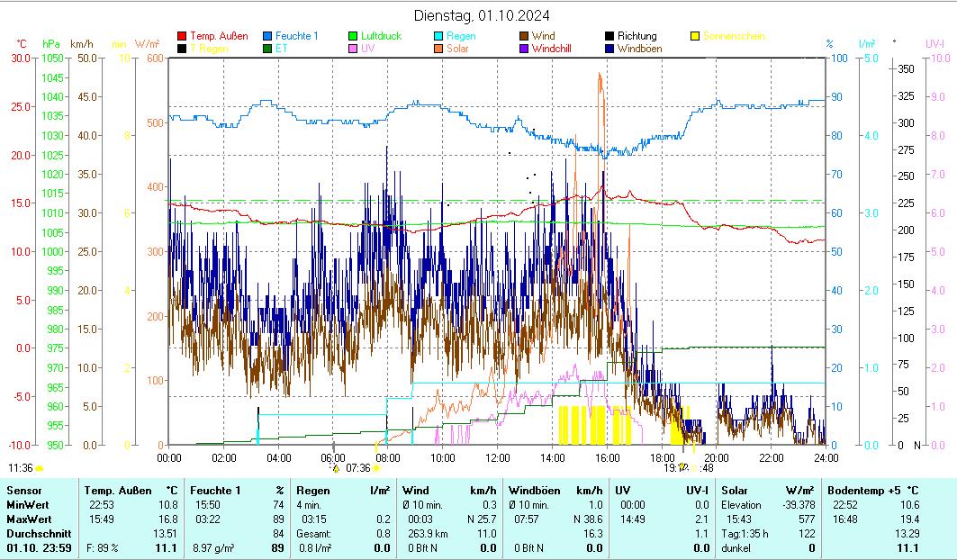Click the yellow dot next to 11:36
This screenshot has width=957, height=560.
coord(39,468)
